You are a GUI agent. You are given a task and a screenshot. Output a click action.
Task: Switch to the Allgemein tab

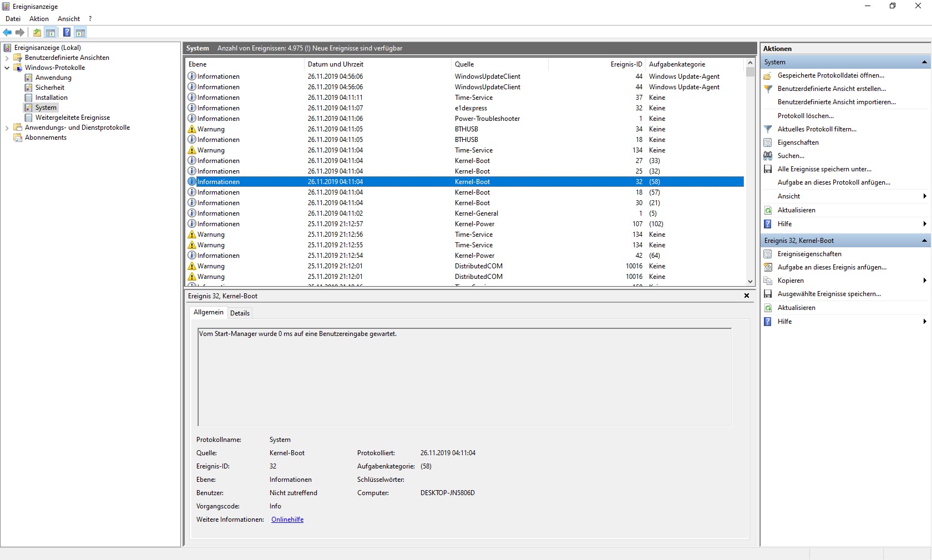pyautogui.click(x=209, y=313)
